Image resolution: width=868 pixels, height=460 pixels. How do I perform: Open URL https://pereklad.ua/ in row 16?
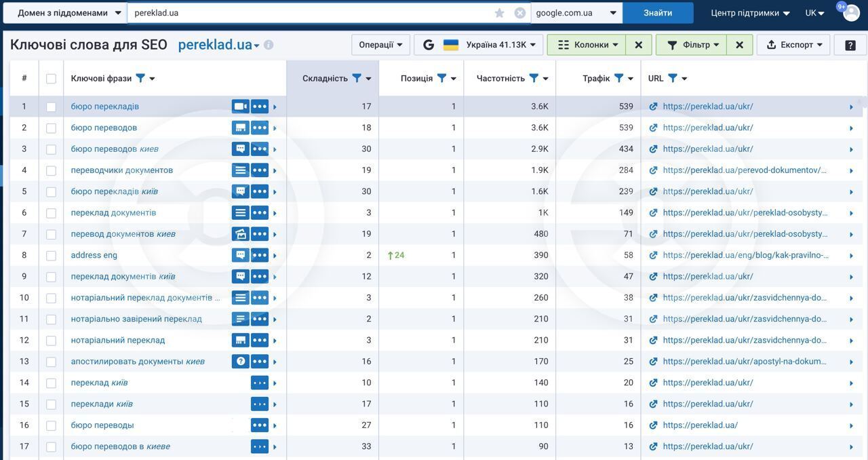[701, 425]
